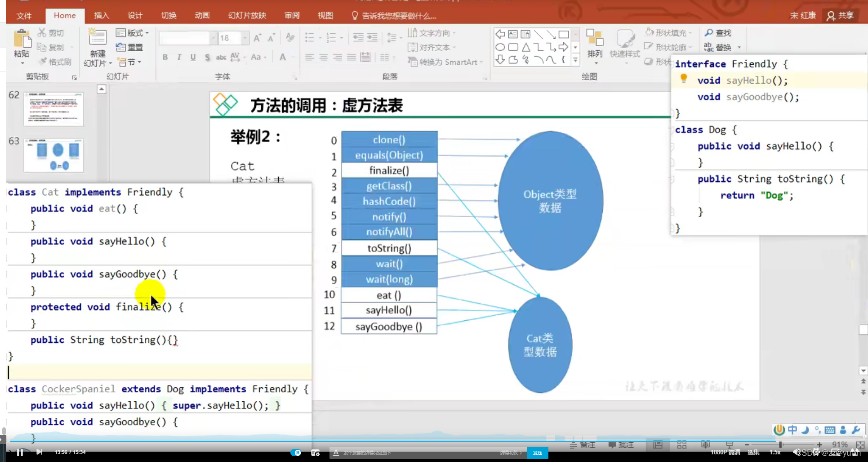Select the rectangle shape in gallery
The width and height of the screenshot is (868, 462).
coord(564,34)
